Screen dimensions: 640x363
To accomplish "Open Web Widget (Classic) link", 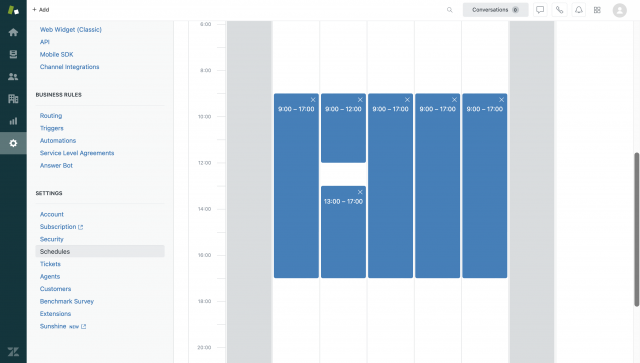I will 71,29.
